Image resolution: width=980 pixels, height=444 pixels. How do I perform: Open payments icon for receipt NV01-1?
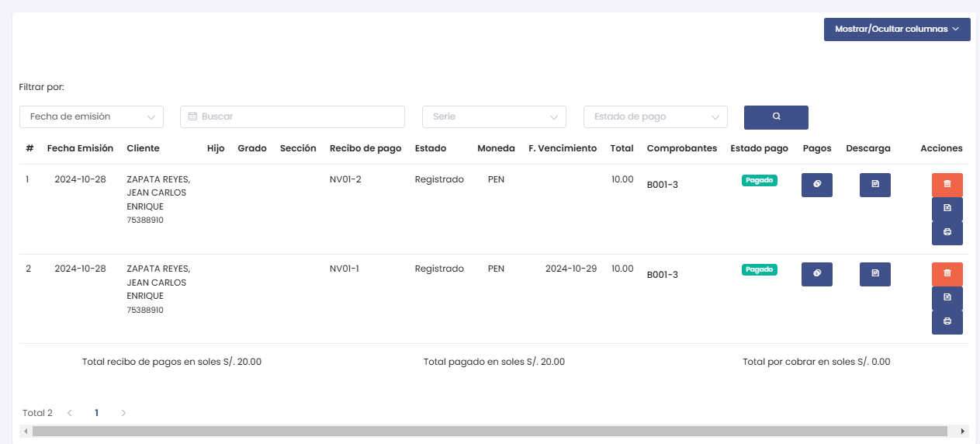816,274
